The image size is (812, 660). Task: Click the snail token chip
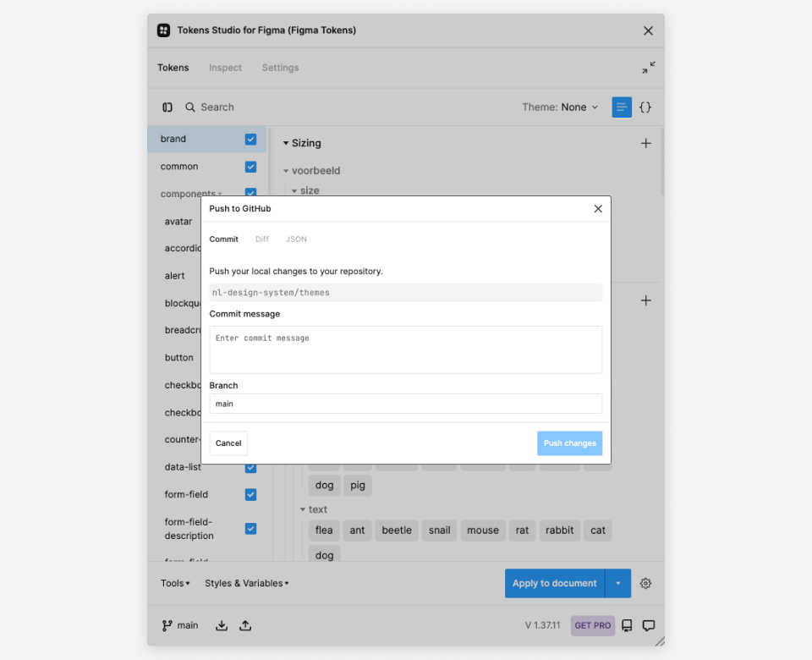click(x=439, y=530)
